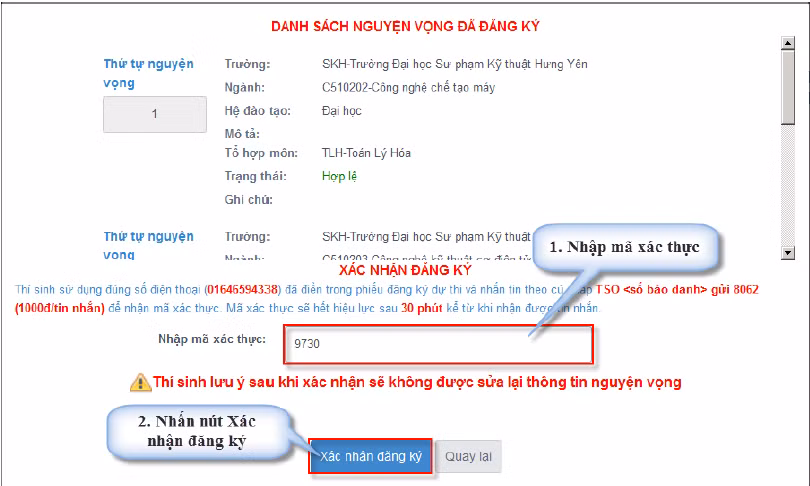Click the verification code input field
The width and height of the screenshot is (810, 486).
tap(438, 344)
